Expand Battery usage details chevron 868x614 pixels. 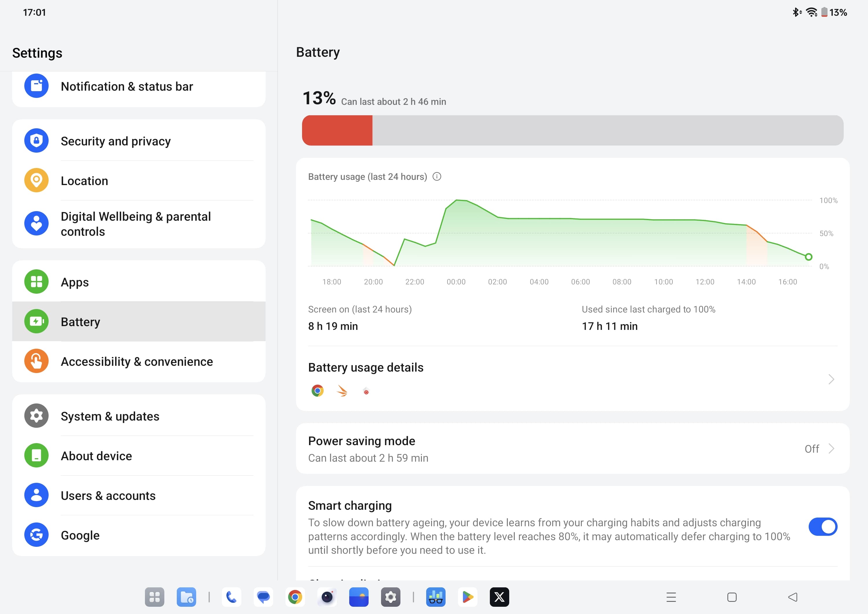831,379
